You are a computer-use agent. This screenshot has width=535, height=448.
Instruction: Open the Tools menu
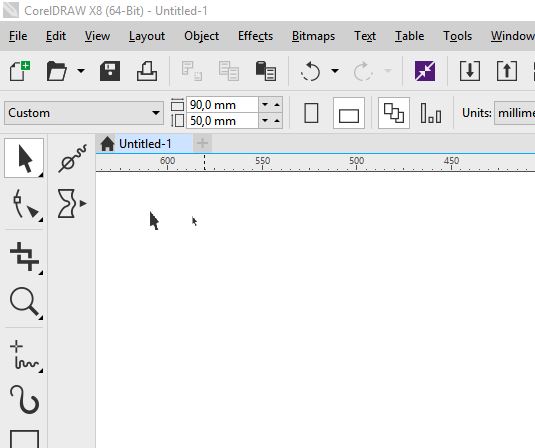click(457, 36)
